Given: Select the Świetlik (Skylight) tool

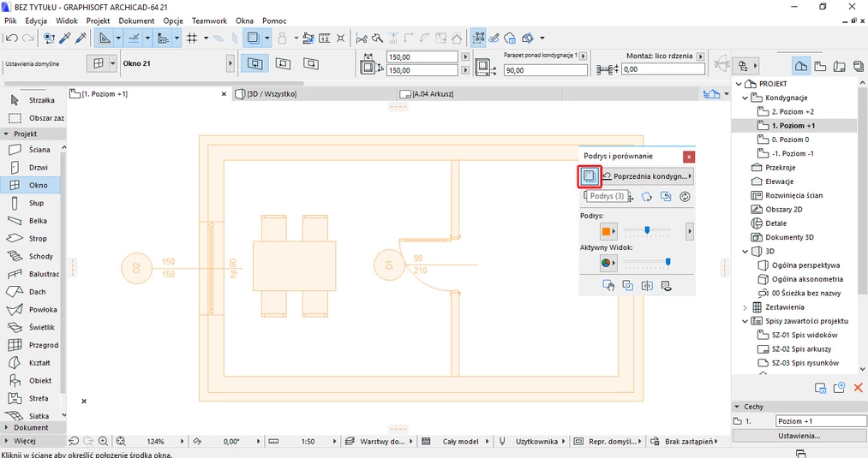Looking at the screenshot, I should click(31, 327).
